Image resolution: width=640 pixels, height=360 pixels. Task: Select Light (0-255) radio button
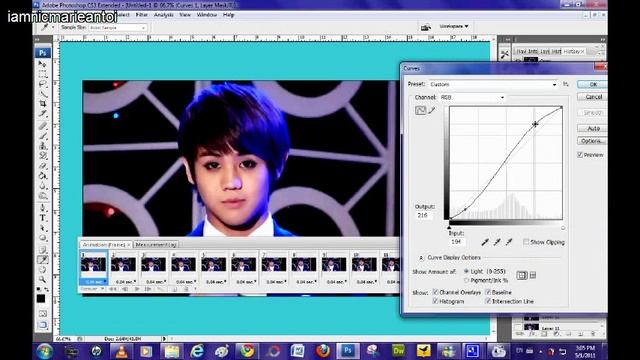(x=466, y=271)
